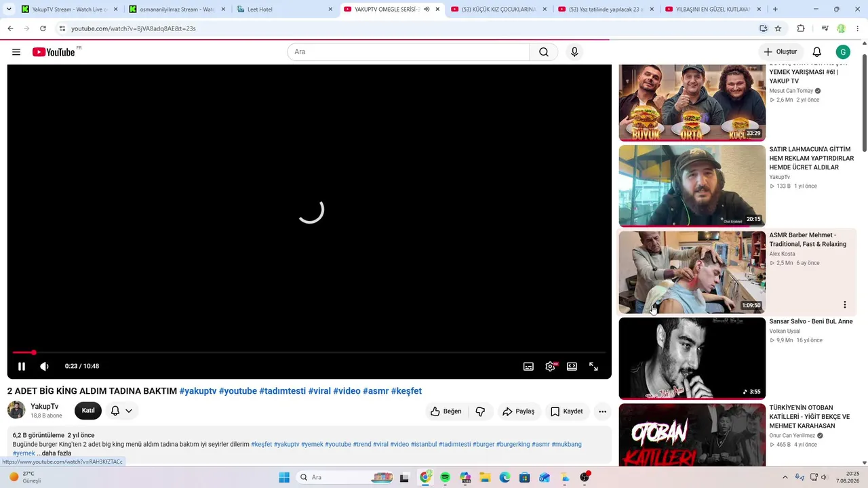Mute the playing YAKUPTV OMEGLE tab
This screenshot has height=488, width=868.
427,9
